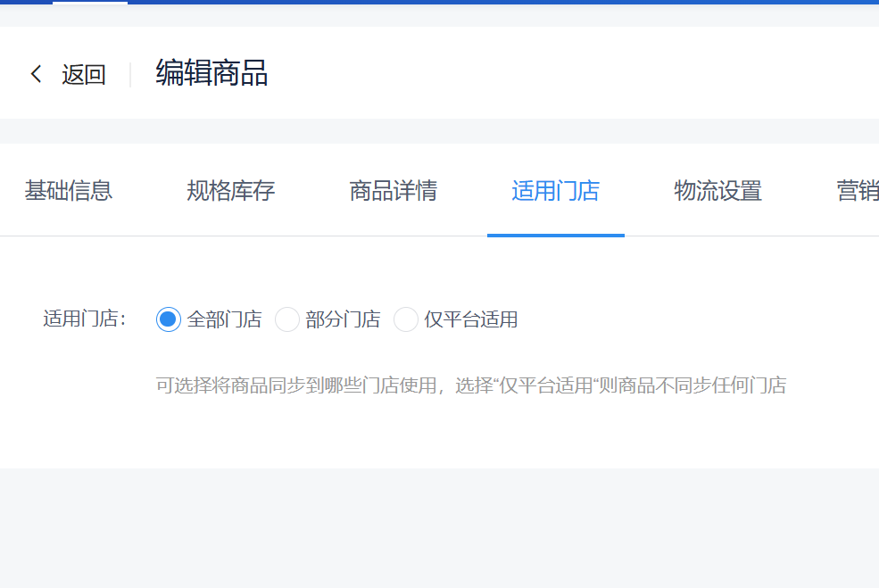Switch to the 营销 tab at right edge

(x=858, y=191)
